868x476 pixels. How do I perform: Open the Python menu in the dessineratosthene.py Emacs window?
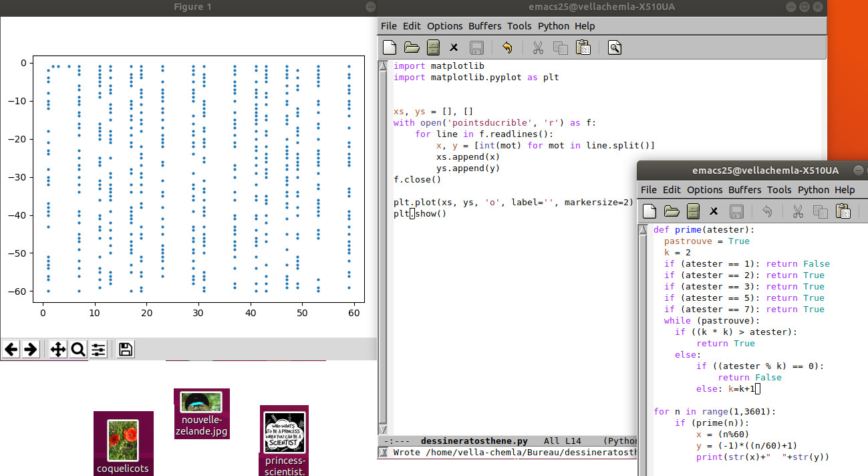[x=553, y=26]
